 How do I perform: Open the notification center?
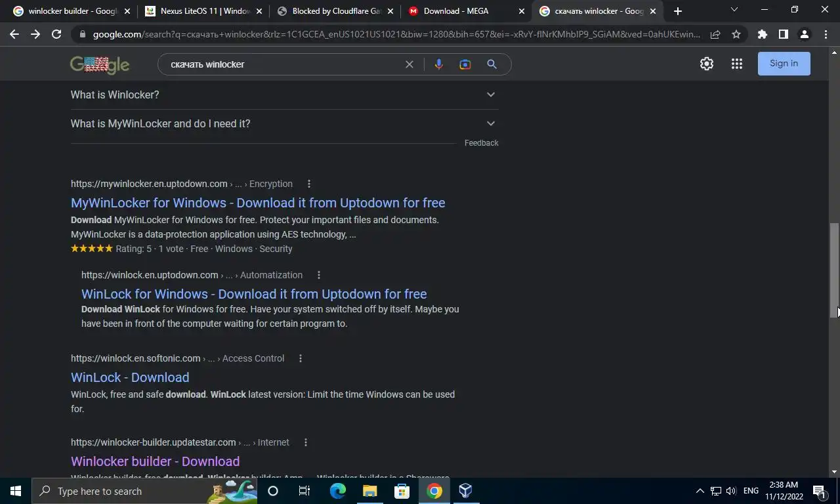819,491
